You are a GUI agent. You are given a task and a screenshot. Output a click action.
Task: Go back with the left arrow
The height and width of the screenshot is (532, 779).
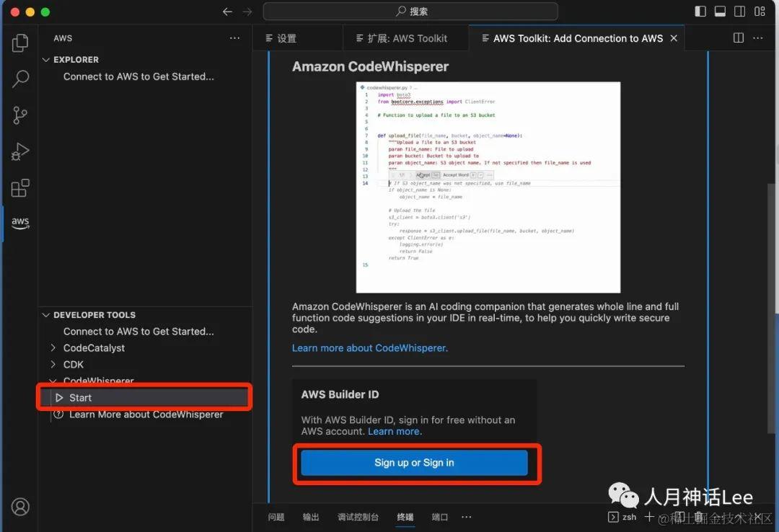click(x=227, y=12)
